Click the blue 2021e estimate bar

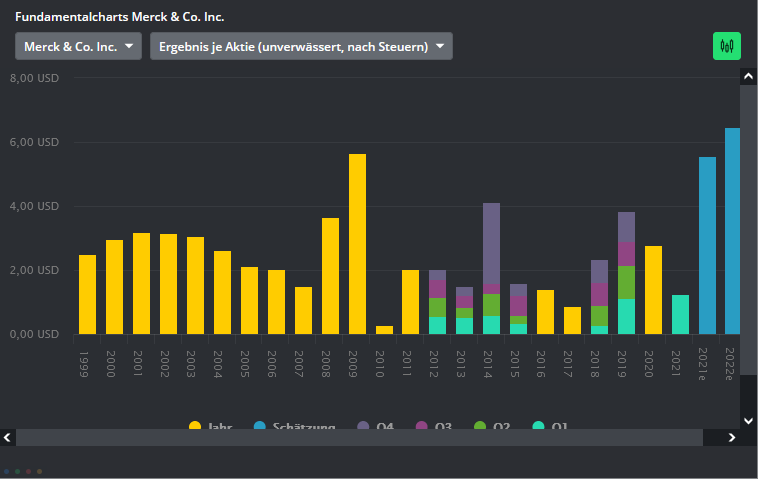pos(707,245)
